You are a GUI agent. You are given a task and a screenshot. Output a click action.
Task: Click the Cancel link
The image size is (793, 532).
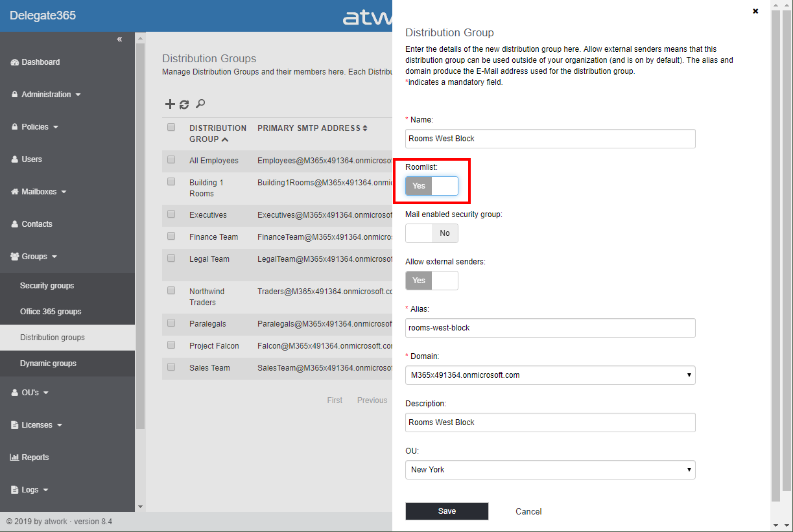(x=528, y=512)
